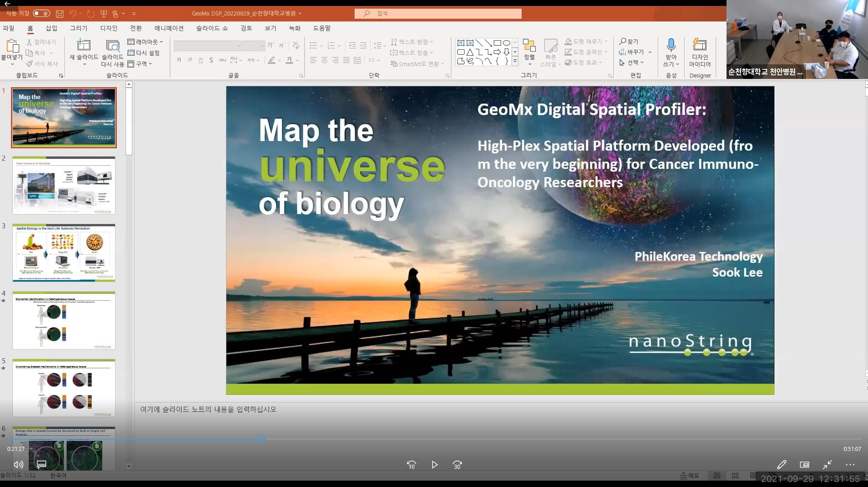Toggle strikethrough formatting button

point(222,60)
